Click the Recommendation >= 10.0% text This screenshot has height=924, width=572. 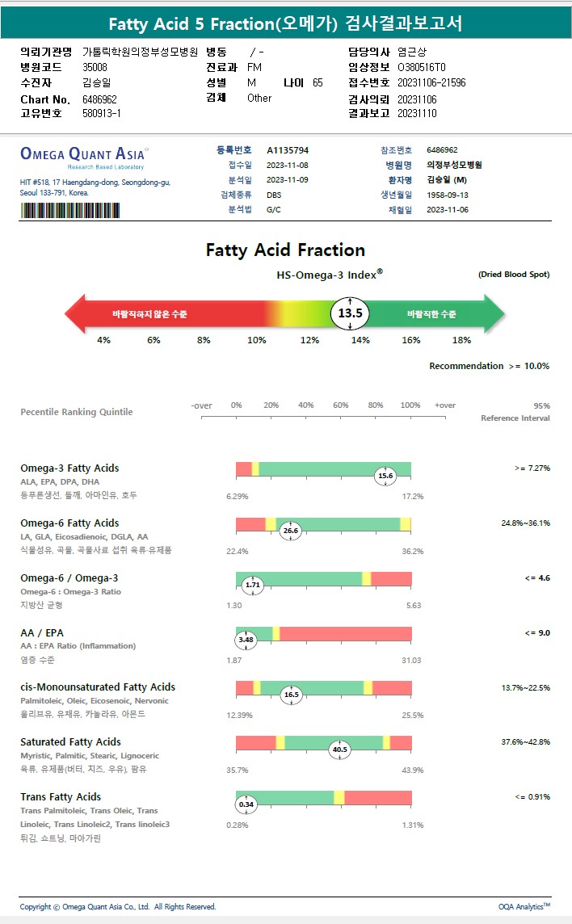point(489,366)
